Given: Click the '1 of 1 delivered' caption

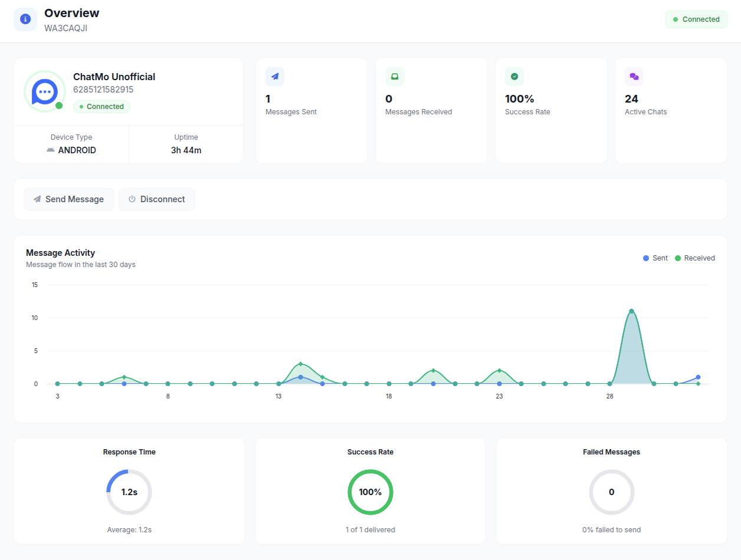Looking at the screenshot, I should tap(370, 530).
